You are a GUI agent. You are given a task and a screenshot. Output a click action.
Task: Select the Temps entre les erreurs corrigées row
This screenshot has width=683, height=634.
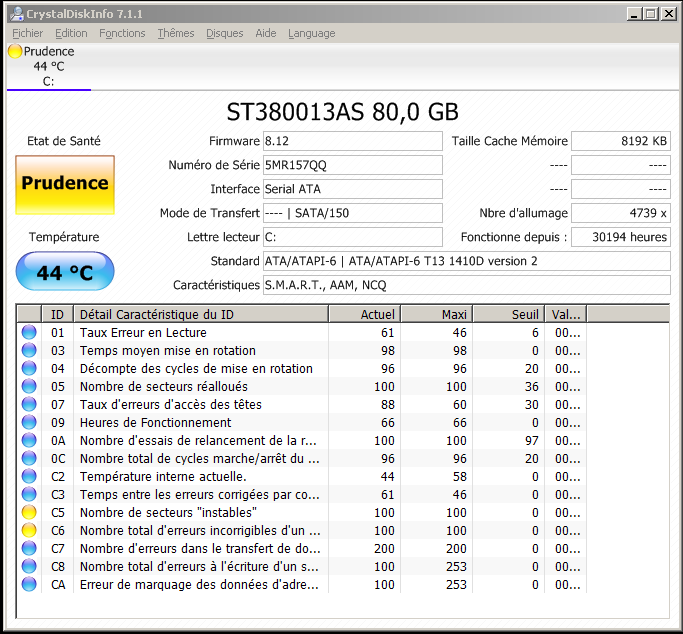point(301,494)
